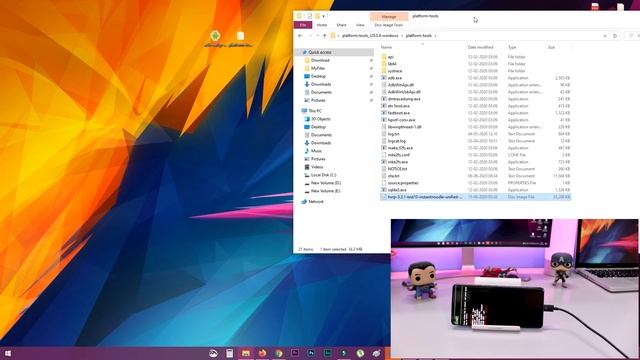
Task: Open Calculator from taskbar
Action: 229,353
